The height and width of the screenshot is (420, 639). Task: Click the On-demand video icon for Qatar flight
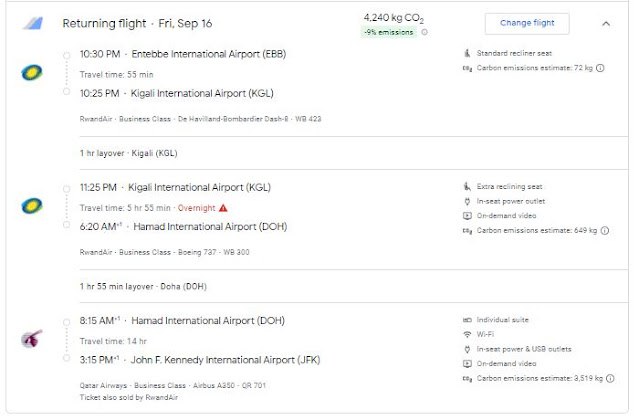466,364
